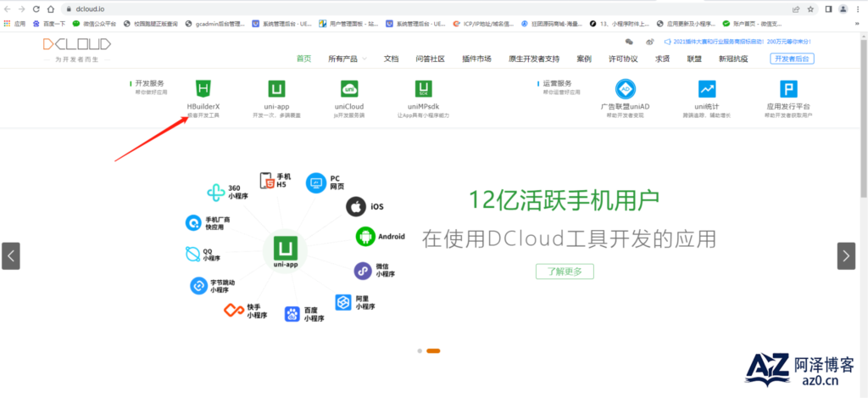Open the 2021插件大赛 announcement link
Image resolution: width=868 pixels, height=398 pixels.
(737, 42)
